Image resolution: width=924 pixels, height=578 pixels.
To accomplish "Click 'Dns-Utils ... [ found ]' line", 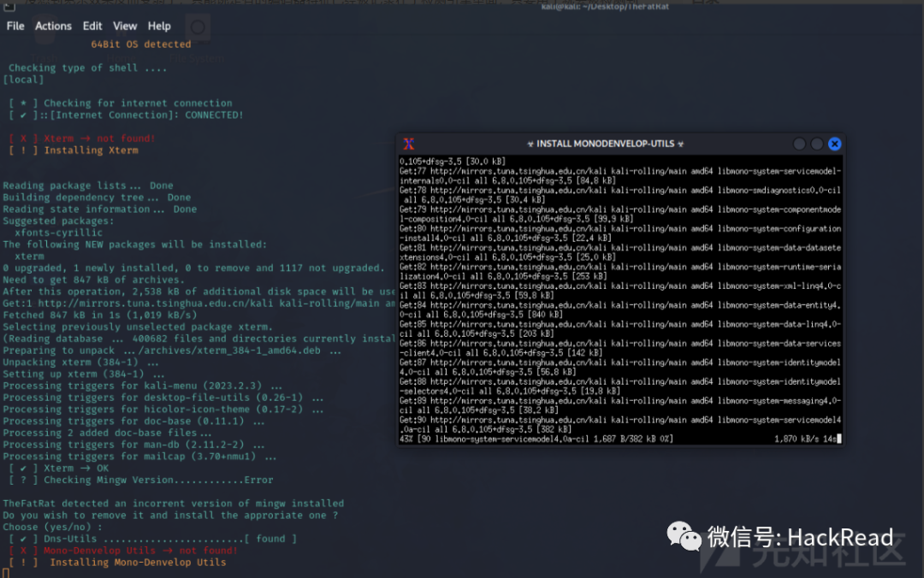I will tap(152, 540).
